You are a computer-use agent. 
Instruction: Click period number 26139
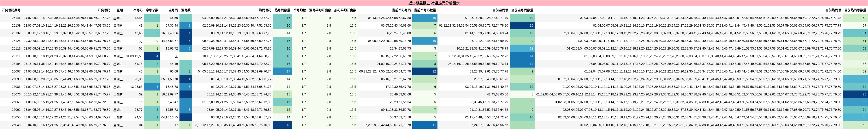[16, 26]
